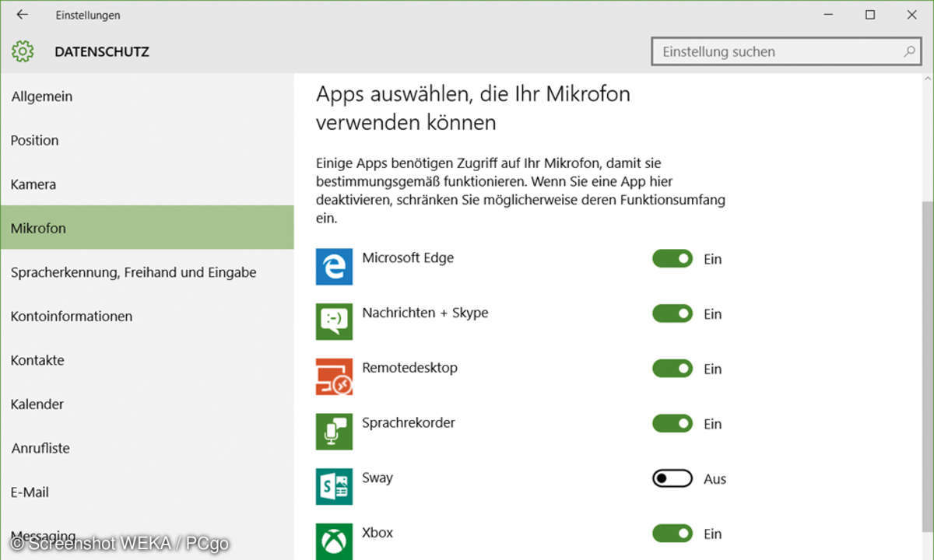
Task: Click the Xbox app icon
Action: (x=334, y=541)
